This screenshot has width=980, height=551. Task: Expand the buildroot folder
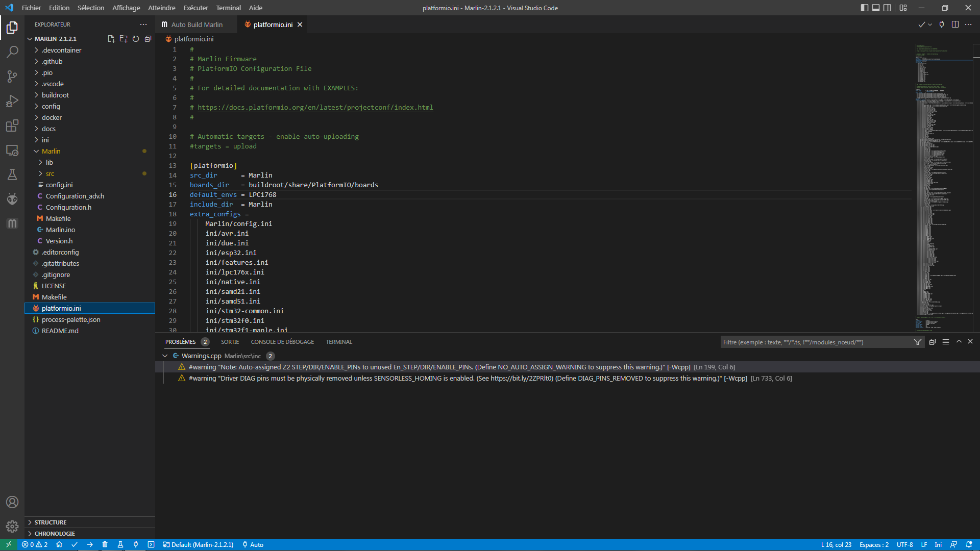coord(55,95)
